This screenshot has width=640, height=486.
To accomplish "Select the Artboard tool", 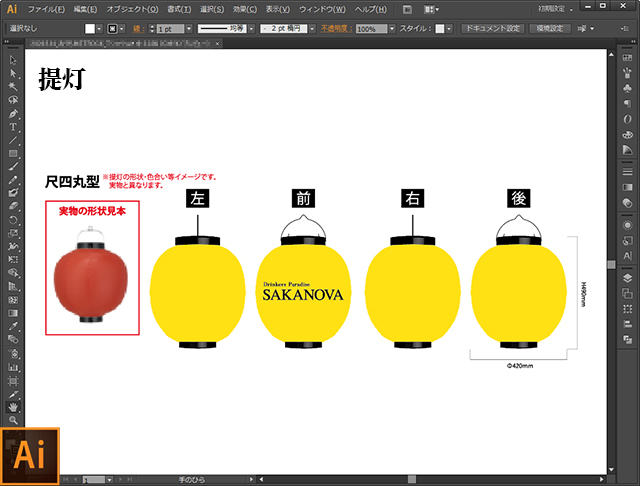I will point(13,381).
